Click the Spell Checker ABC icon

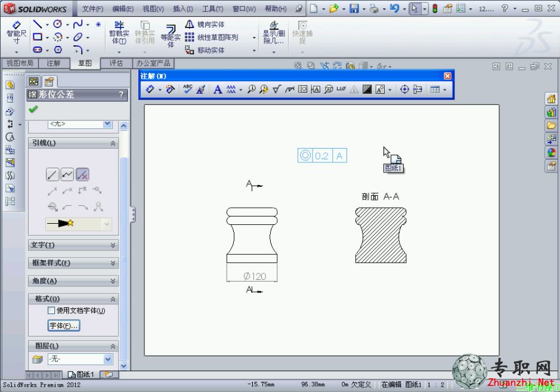[187, 89]
